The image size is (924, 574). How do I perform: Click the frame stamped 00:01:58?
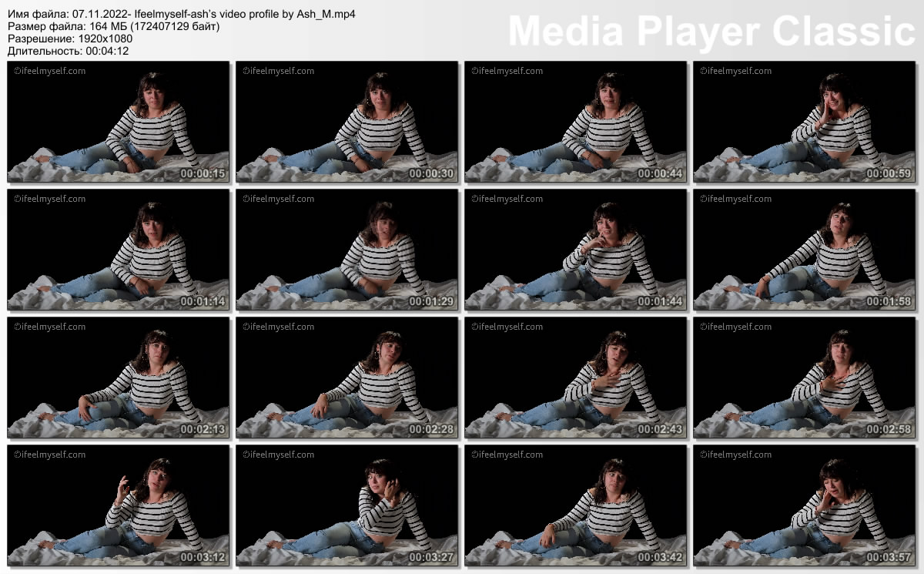pos(805,250)
